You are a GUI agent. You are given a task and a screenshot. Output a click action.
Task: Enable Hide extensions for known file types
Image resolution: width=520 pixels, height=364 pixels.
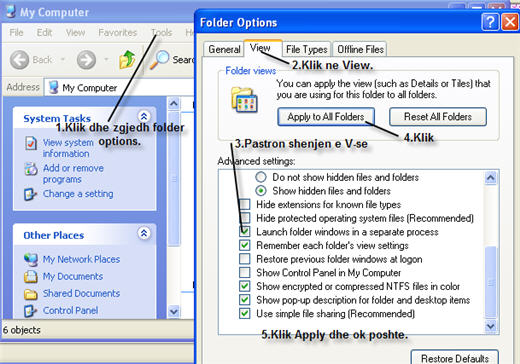(x=245, y=204)
